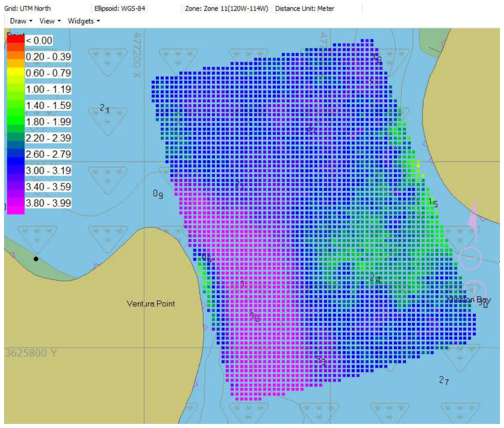
Task: Click the '2.60 - 2.79' legend label
Action: pos(48,154)
